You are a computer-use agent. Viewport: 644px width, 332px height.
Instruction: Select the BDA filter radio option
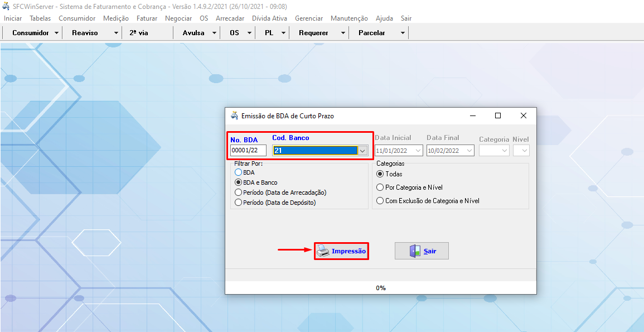(239, 172)
